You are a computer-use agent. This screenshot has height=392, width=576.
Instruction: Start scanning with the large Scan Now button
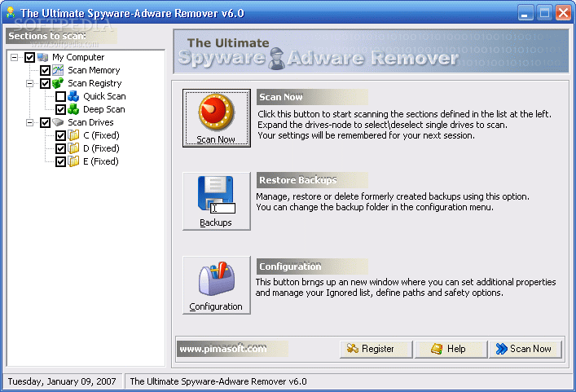[x=217, y=118]
